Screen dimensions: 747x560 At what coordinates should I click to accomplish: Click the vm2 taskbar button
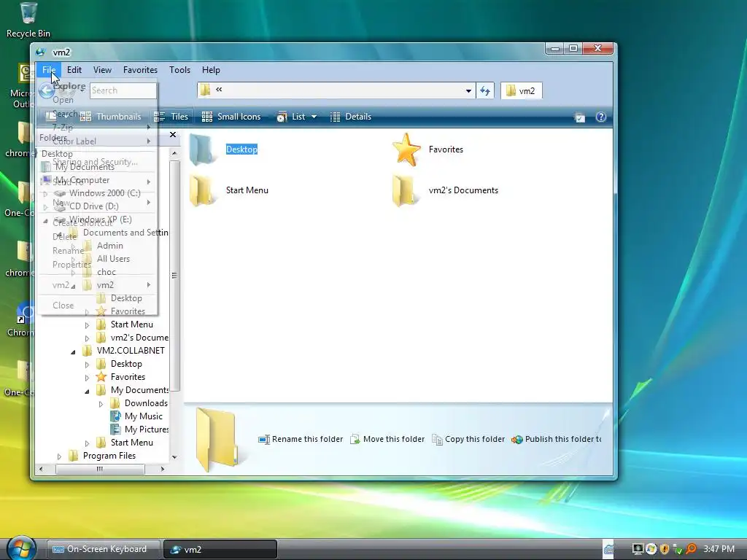220,549
